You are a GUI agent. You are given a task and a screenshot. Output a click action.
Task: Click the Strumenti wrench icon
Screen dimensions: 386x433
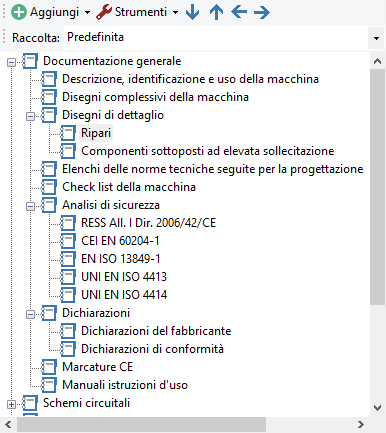pyautogui.click(x=104, y=12)
